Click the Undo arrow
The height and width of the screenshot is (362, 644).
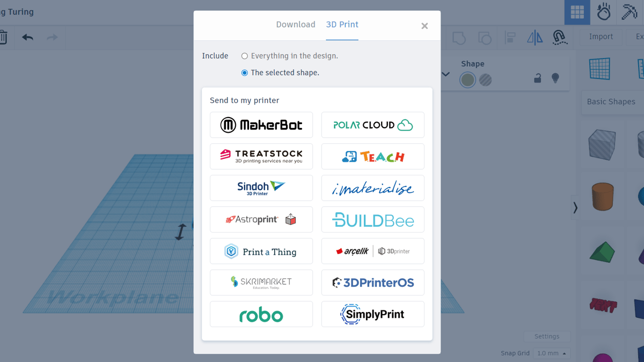tap(27, 38)
